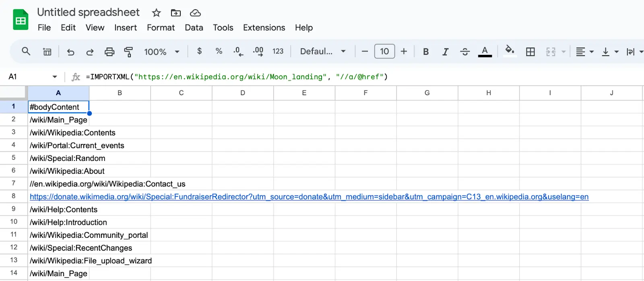Edit the font size field showing 10

point(384,52)
